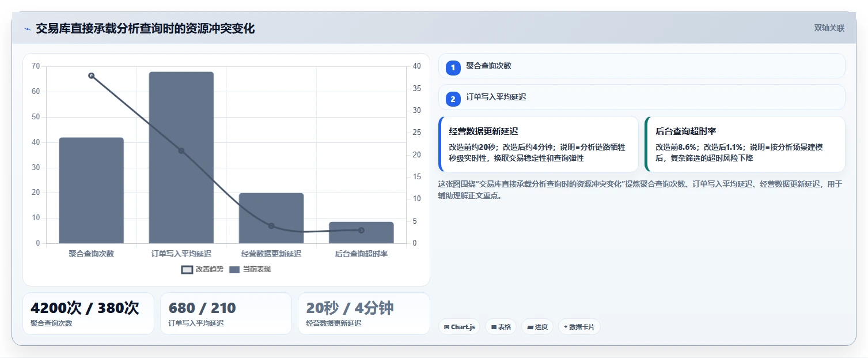Click the 双轴关联 label in the header
The image size is (868, 358).
[829, 28]
